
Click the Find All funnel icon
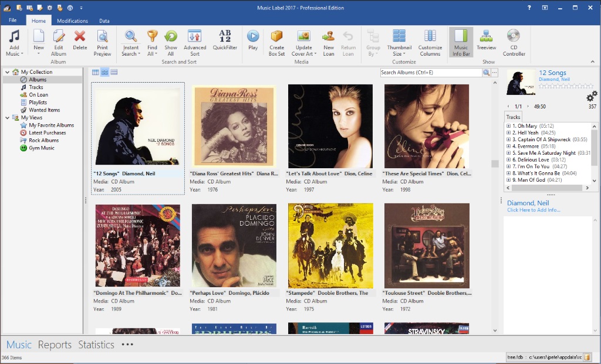(152, 36)
